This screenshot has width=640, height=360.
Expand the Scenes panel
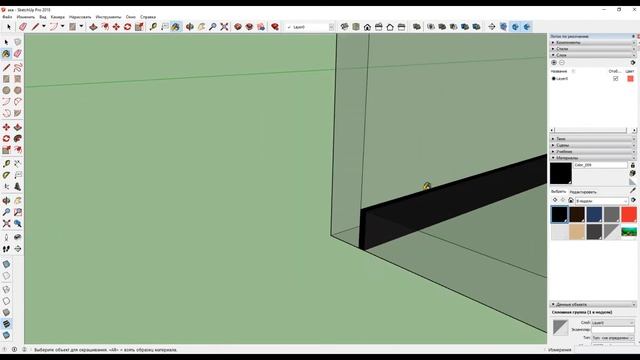(592, 145)
